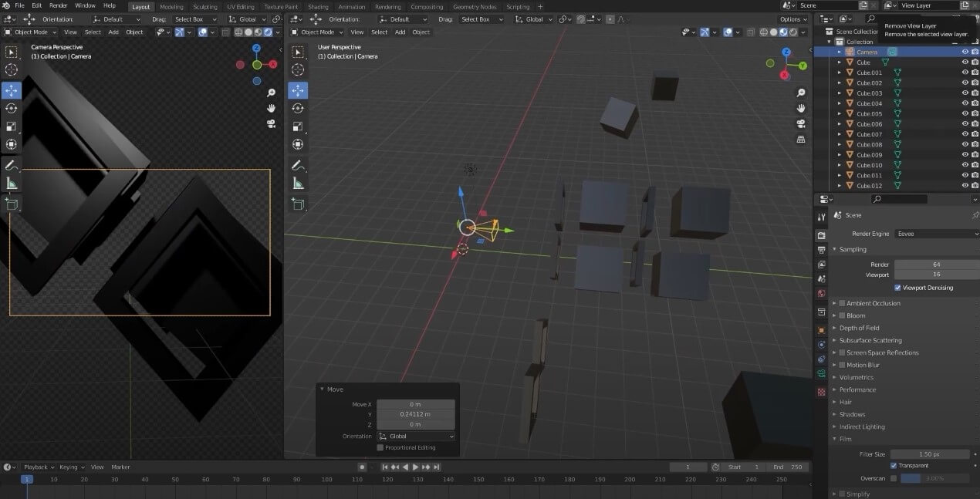Image resolution: width=980 pixels, height=499 pixels.
Task: Toggle camera view icon in right viewport
Action: [x=801, y=123]
